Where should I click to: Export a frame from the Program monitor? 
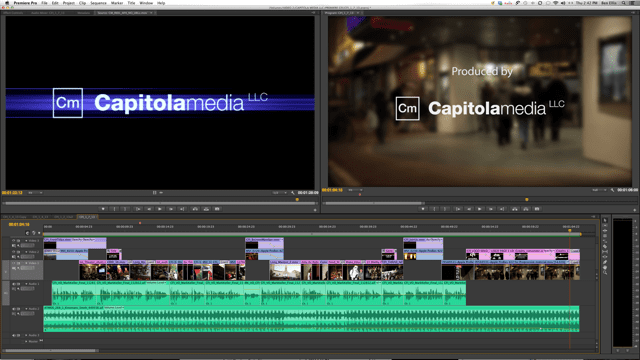[x=537, y=209]
